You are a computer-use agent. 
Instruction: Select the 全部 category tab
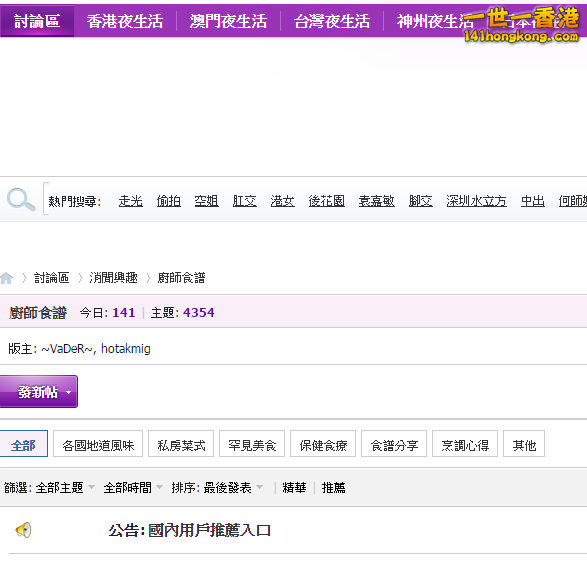coord(23,444)
